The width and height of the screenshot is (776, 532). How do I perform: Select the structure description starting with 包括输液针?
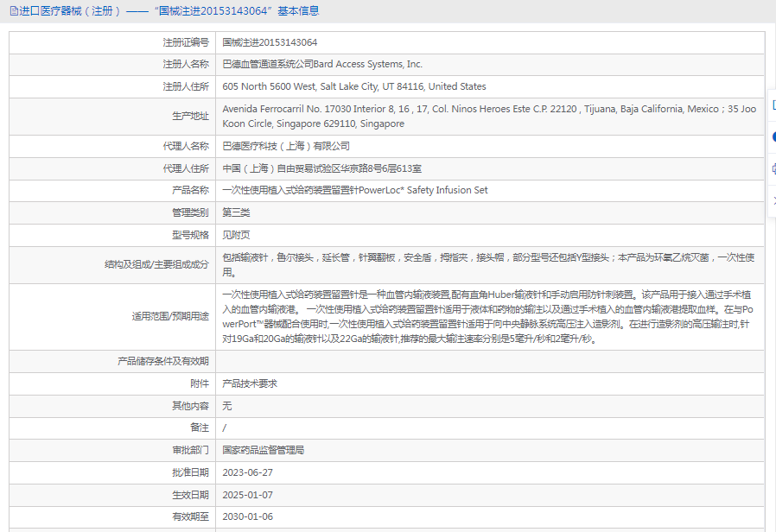click(x=488, y=265)
